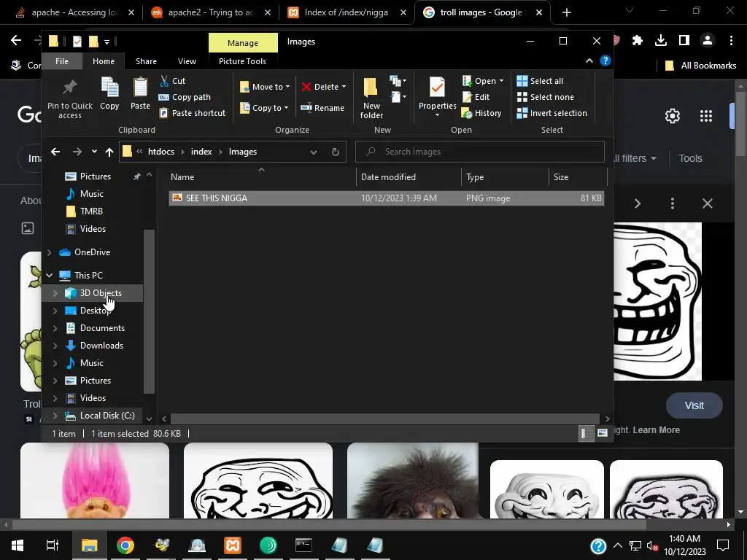
Task: Switch to the apache2 browser tab
Action: (x=211, y=12)
